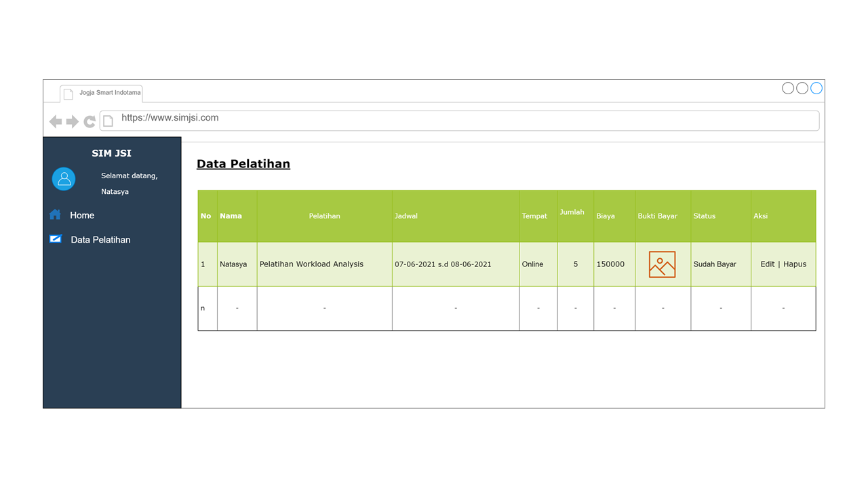Image resolution: width=868 pixels, height=488 pixels.
Task: Open the Bukti Bayar image for Natasya
Action: click(x=662, y=264)
